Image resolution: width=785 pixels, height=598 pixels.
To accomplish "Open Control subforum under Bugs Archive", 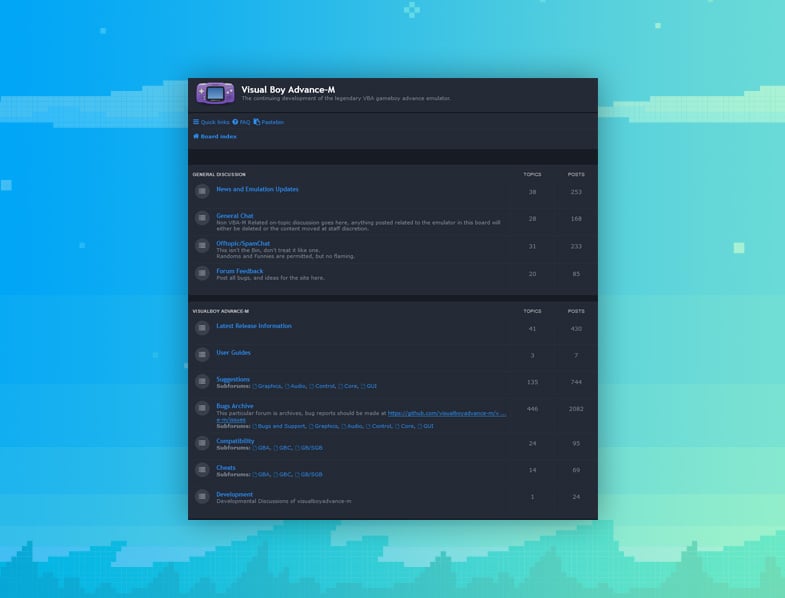I will pos(379,426).
